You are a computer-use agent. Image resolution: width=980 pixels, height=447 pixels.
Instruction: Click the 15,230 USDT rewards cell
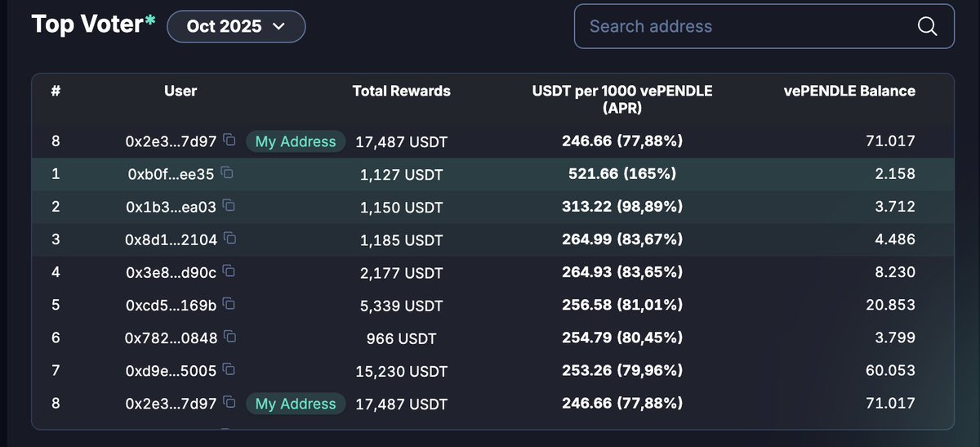click(x=402, y=371)
